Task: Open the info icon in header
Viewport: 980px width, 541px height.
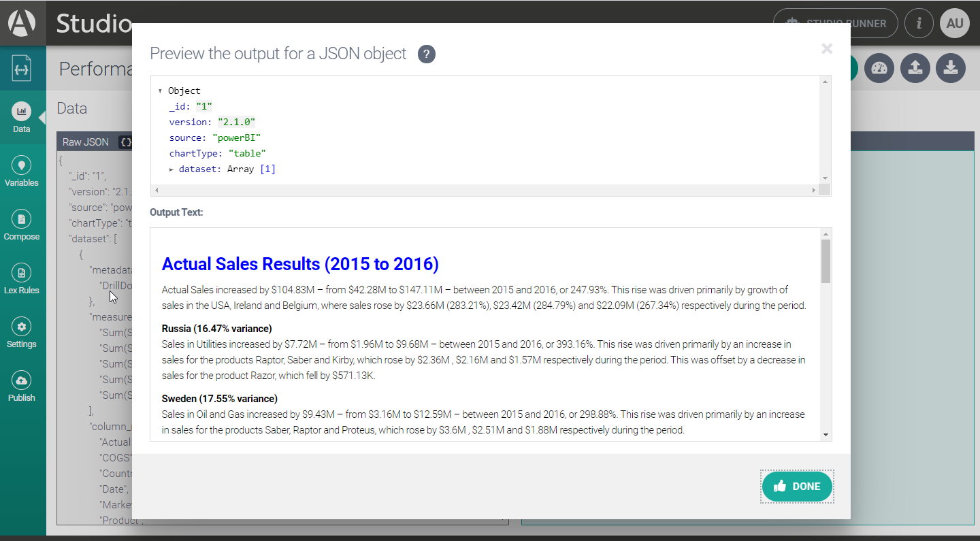Action: [919, 23]
